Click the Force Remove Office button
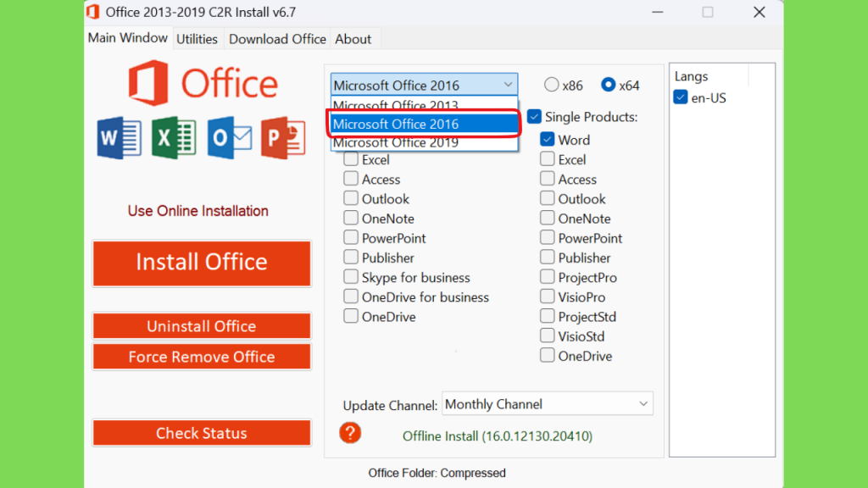 [x=202, y=357]
